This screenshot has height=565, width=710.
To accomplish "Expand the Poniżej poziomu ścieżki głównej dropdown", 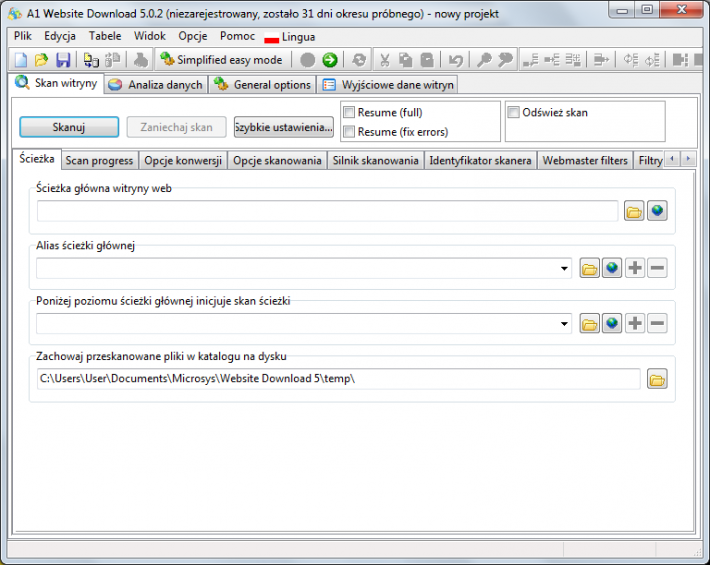I will pyautogui.click(x=564, y=324).
